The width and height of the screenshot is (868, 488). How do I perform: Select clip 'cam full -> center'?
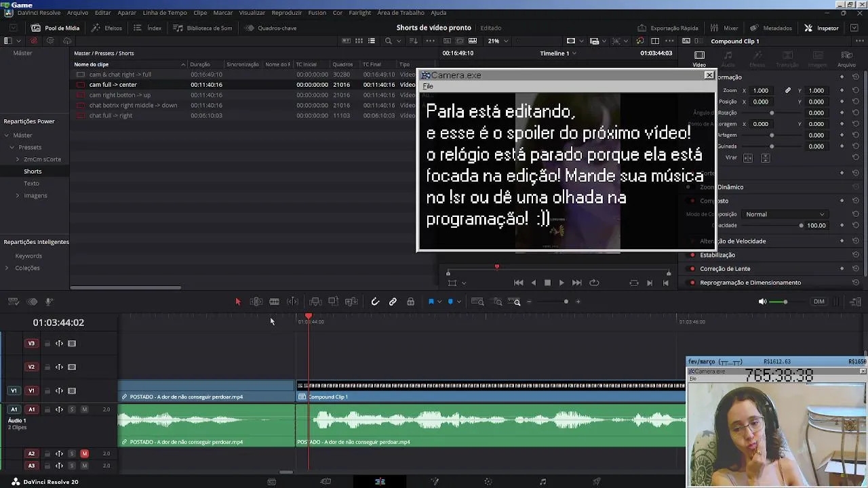pyautogui.click(x=113, y=85)
